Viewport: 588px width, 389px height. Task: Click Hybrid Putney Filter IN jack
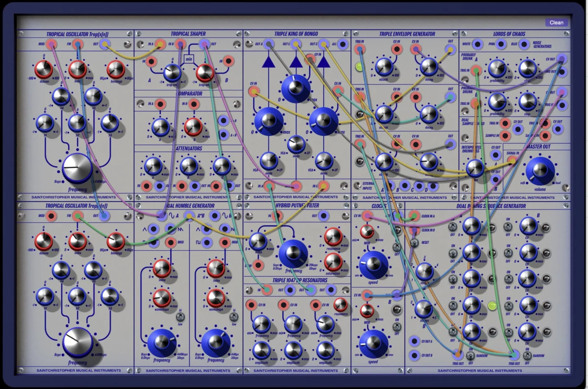[x=277, y=215]
